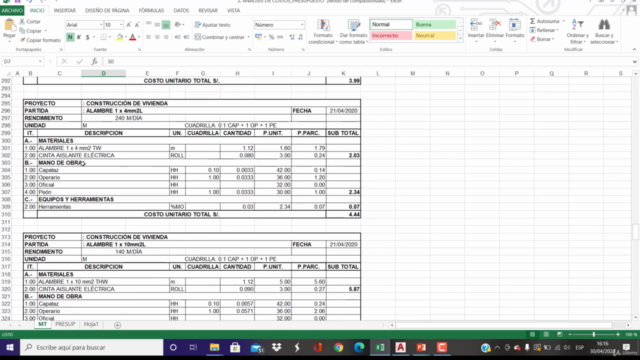The height and width of the screenshot is (360, 640).
Task: Open Formato condicional menu
Action: pyautogui.click(x=322, y=32)
